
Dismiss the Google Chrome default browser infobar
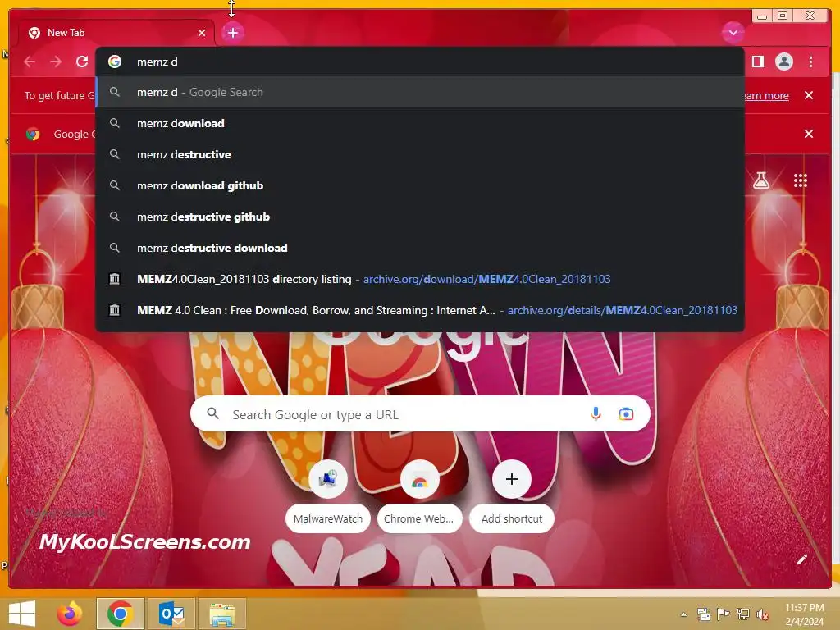point(808,134)
